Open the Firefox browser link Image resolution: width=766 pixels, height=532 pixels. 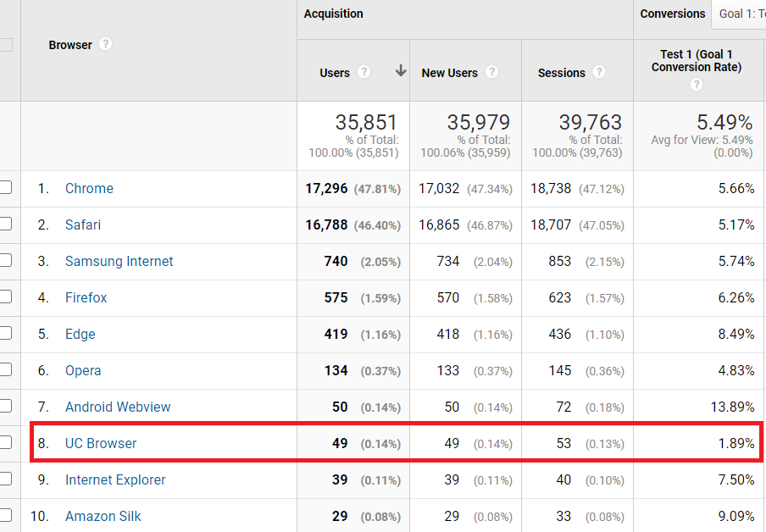point(86,297)
